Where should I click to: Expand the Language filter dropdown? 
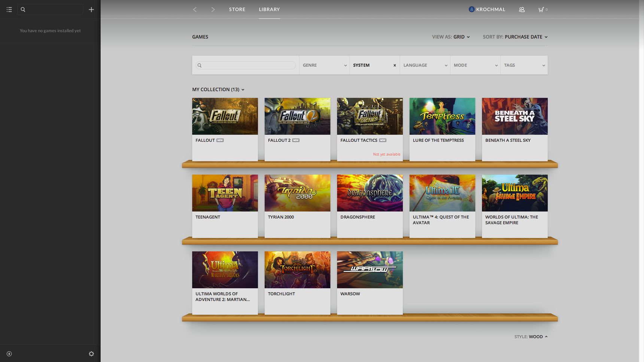pos(425,65)
